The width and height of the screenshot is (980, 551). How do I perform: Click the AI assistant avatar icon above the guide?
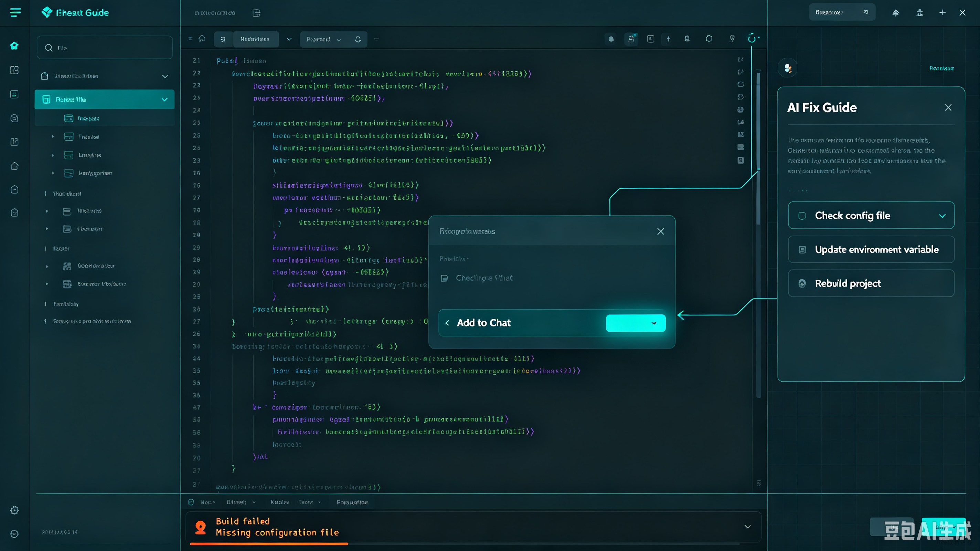click(788, 69)
